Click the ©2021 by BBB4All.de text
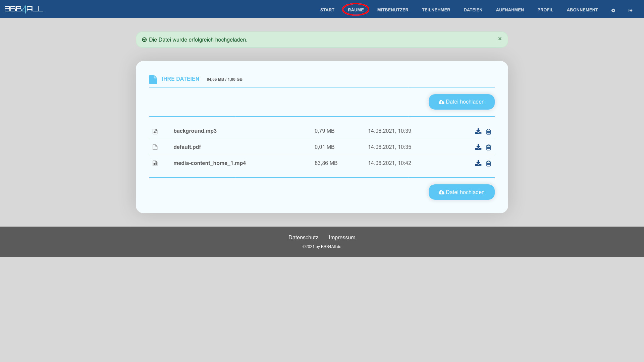Viewport: 644px width, 362px height. 322,247
